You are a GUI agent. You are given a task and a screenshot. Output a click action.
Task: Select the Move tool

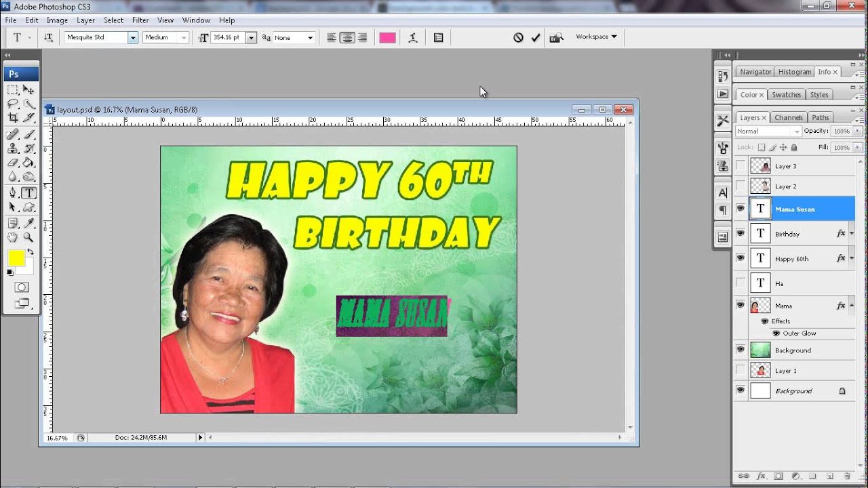point(28,89)
